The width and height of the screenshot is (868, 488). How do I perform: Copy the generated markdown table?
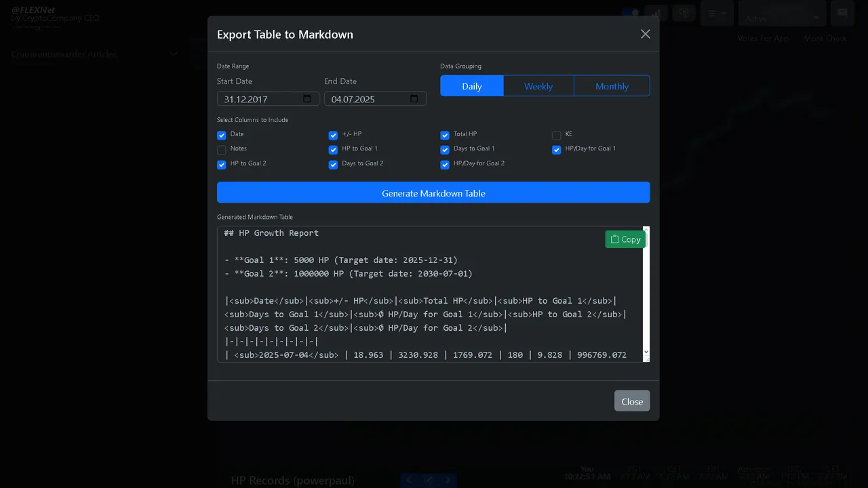[x=625, y=239]
